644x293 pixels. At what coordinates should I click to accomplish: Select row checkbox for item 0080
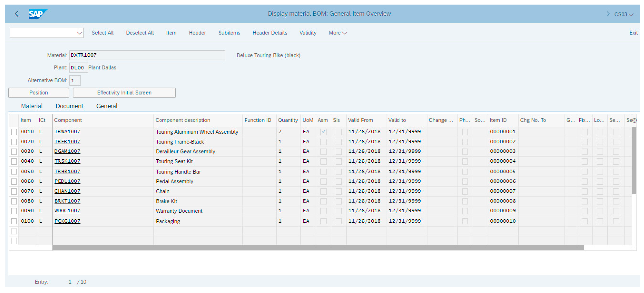click(14, 201)
